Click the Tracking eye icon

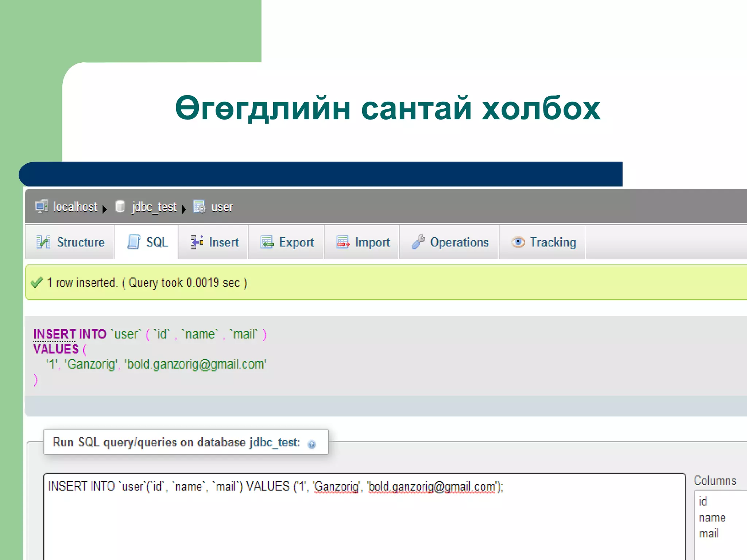[518, 242]
